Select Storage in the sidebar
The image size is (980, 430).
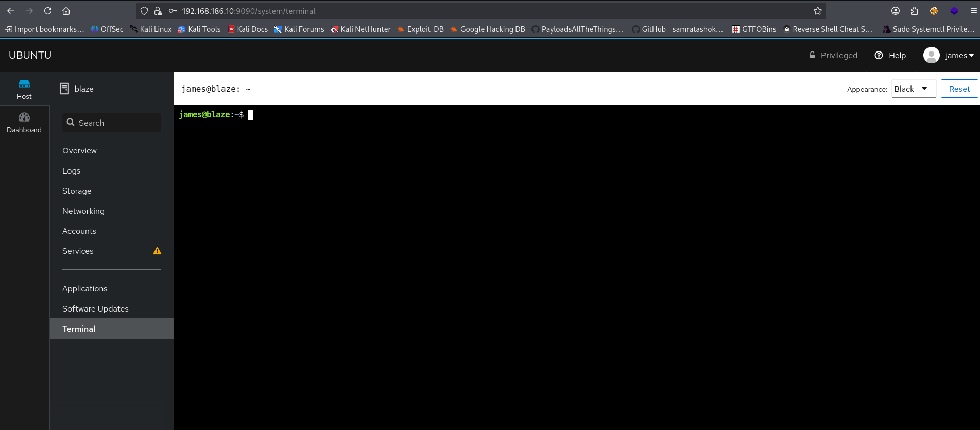point(77,191)
